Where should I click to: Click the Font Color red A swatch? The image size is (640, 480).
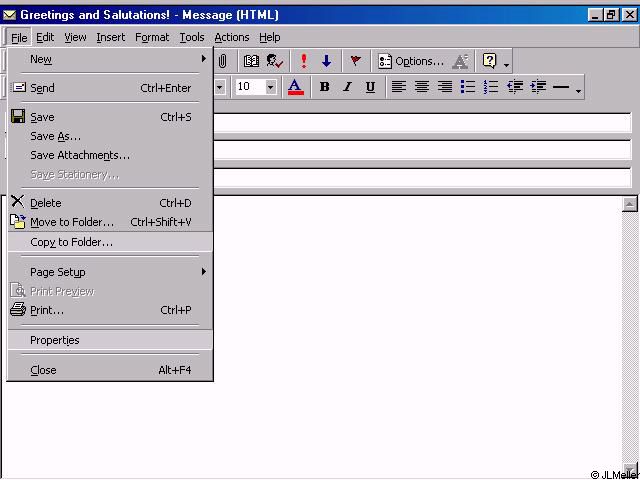[295, 87]
